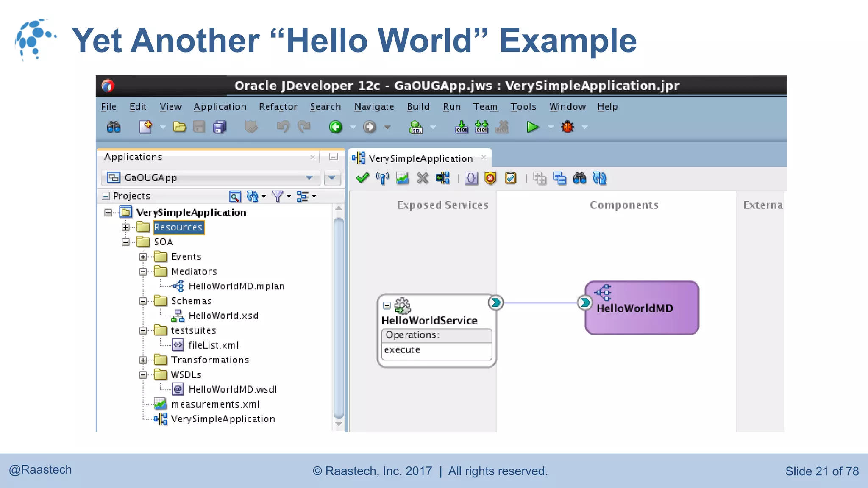The width and height of the screenshot is (868, 488).
Task: Click the green Validate checkmark icon
Action: pyautogui.click(x=362, y=178)
